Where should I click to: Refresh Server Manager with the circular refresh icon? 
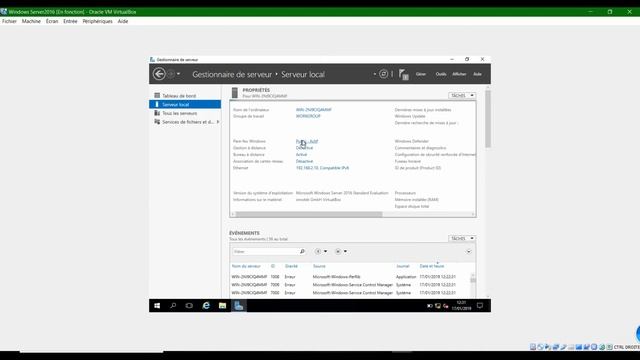click(383, 74)
